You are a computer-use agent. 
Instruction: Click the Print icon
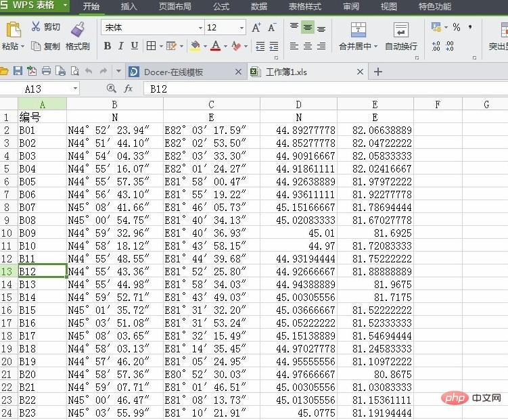(46, 71)
